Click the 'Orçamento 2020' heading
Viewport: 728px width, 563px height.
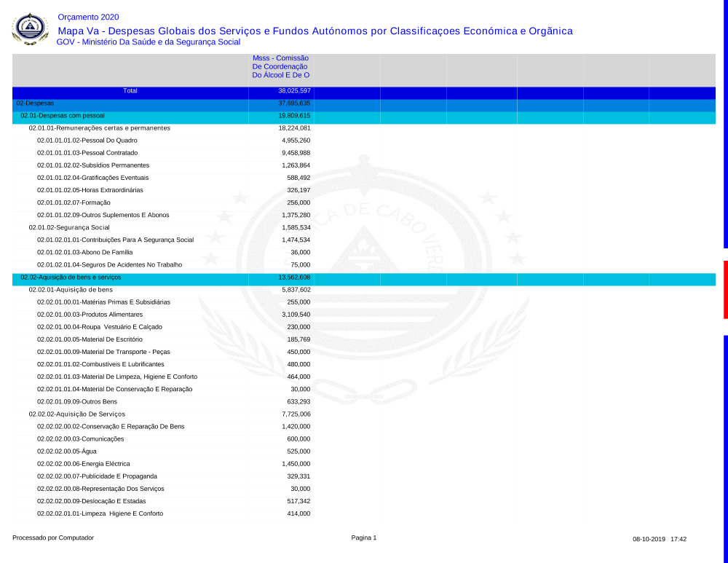(88, 17)
